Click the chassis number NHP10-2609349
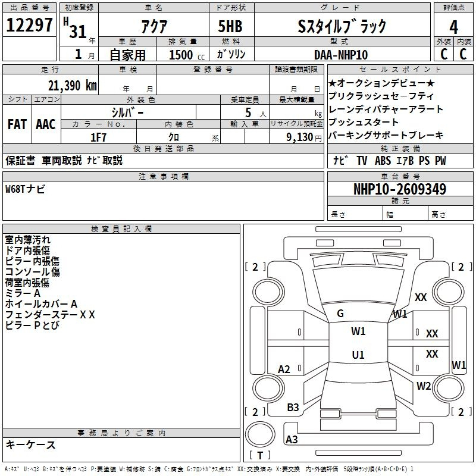The width and height of the screenshot is (476, 476). point(400,189)
